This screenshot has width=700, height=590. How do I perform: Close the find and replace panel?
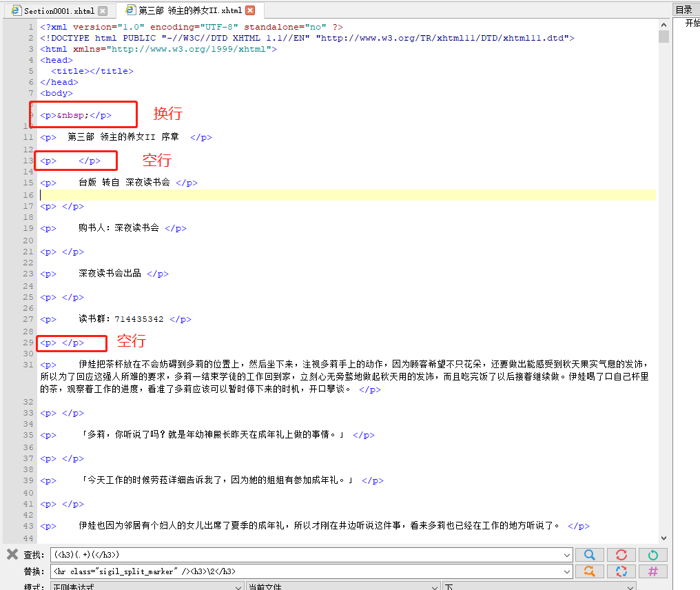12,554
